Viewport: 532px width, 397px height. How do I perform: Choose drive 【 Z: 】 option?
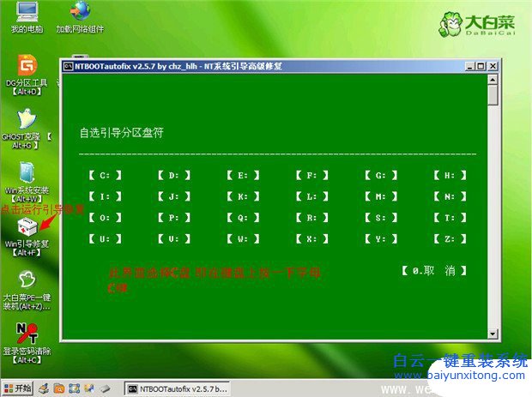450,239
